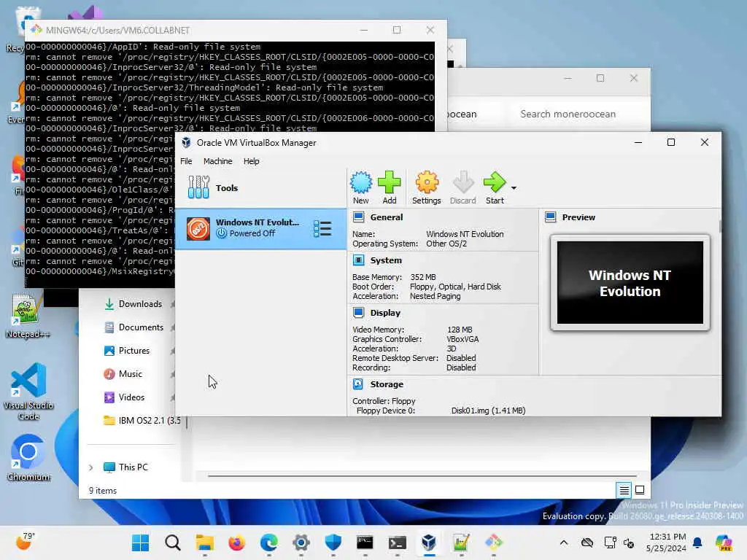Open the clock and date in taskbar

click(667, 542)
